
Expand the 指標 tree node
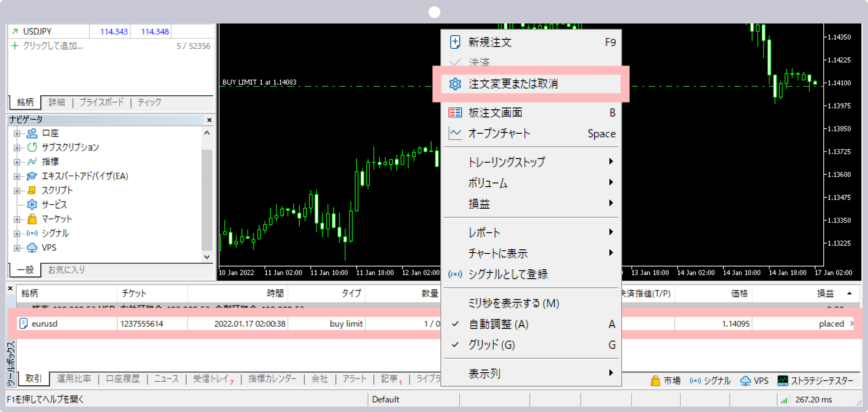coord(17,162)
